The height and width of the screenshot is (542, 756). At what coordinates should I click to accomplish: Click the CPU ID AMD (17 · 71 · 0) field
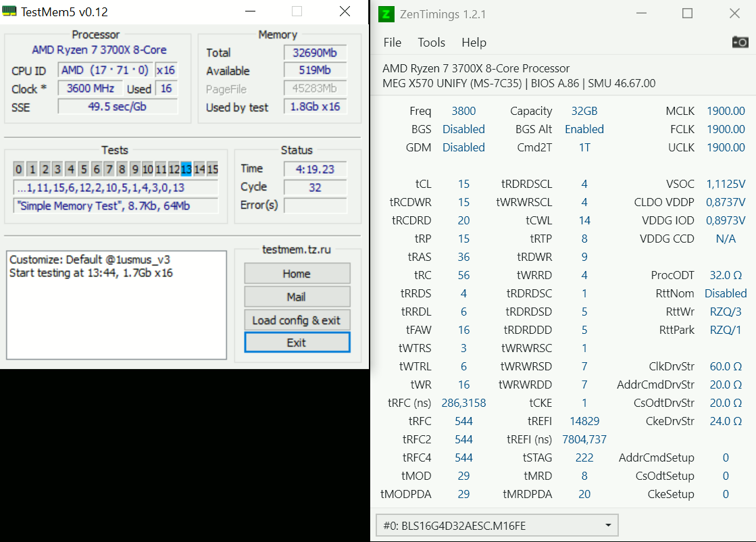click(105, 70)
